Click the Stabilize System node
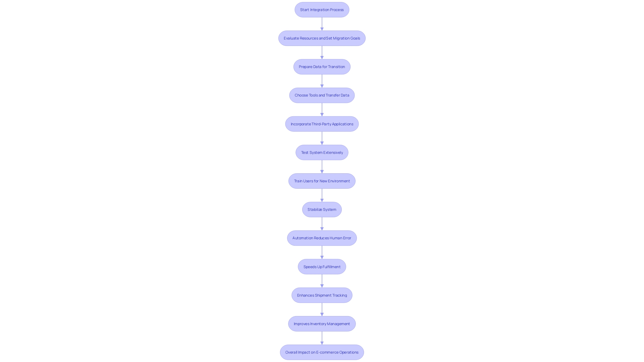The width and height of the screenshot is (644, 362). point(322,209)
